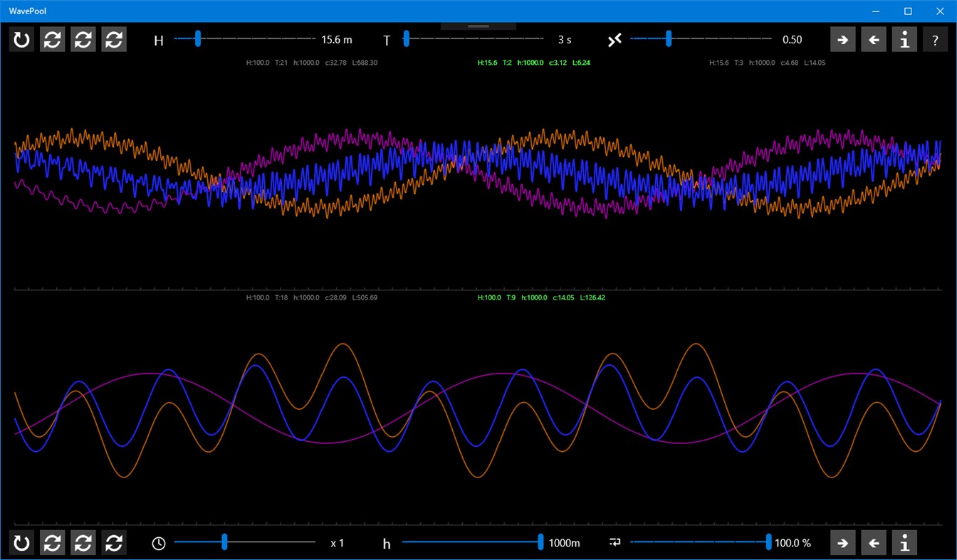Reset the waves using the top-left reset icon
Screen dimensions: 957x560
point(21,39)
